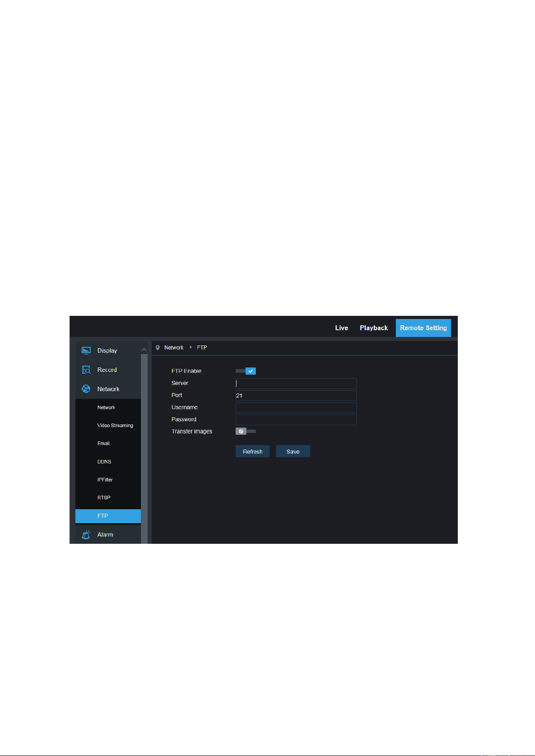Click the FTP breadcrumb text
Viewport: 535px width, 756px height.
(x=202, y=348)
